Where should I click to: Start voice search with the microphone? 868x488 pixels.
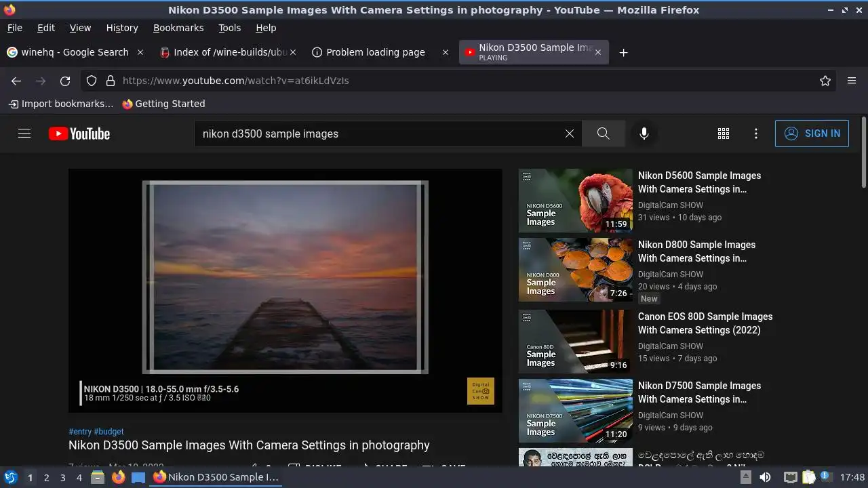tap(644, 134)
